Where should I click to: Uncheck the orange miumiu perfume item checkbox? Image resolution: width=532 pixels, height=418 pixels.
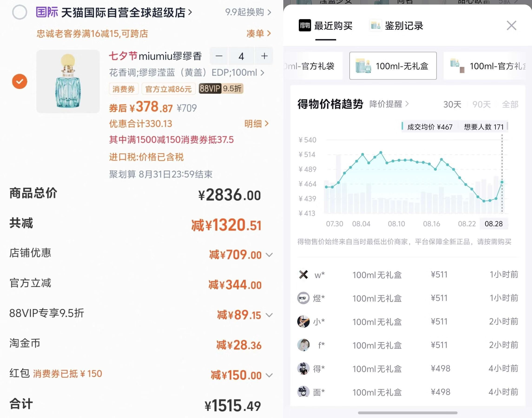coord(20,81)
